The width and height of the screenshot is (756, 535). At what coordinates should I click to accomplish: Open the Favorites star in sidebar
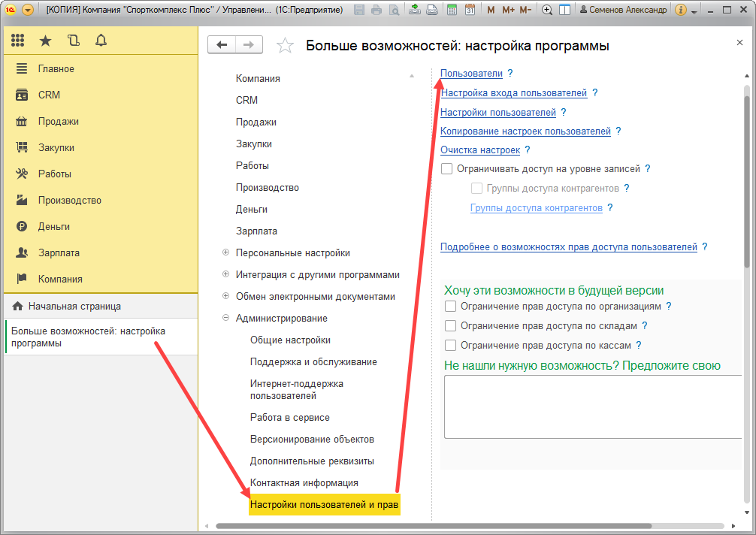45,41
